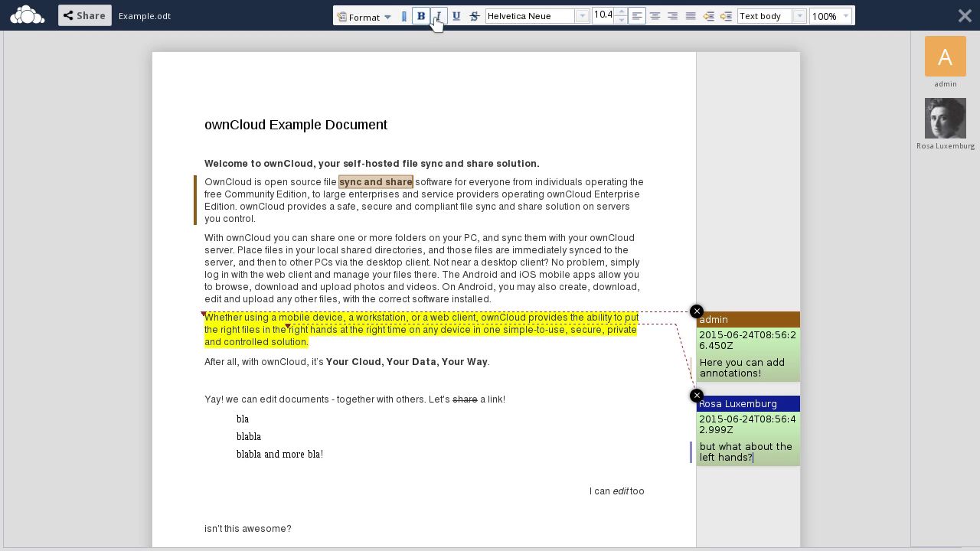
Task: Center align text
Action: [x=655, y=16]
